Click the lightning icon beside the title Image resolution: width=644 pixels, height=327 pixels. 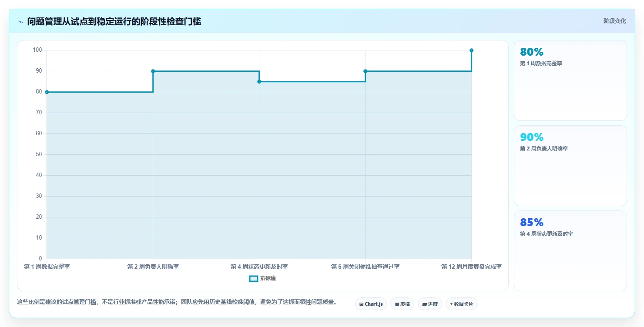click(x=20, y=22)
